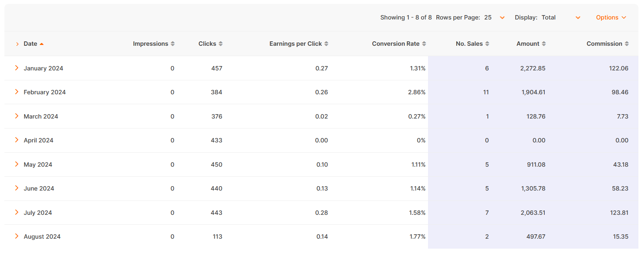Sort table by Conversion Rate icon

(x=424, y=44)
